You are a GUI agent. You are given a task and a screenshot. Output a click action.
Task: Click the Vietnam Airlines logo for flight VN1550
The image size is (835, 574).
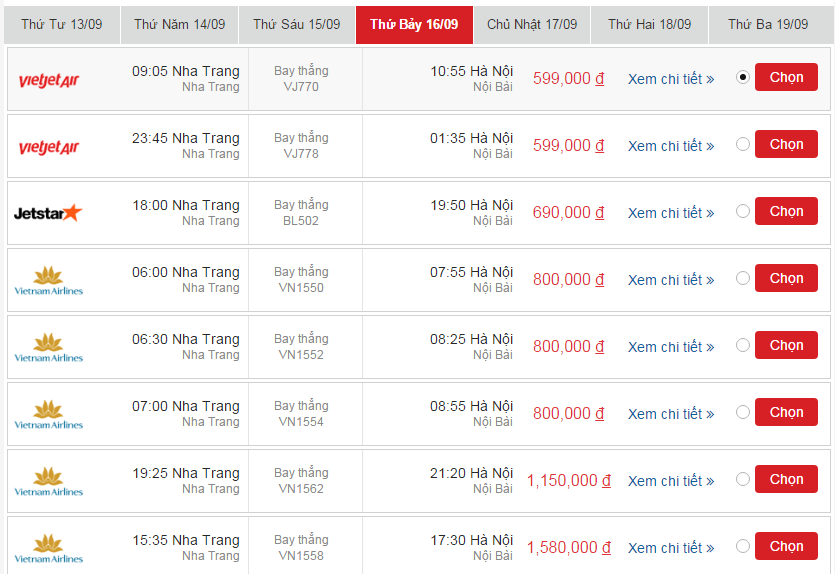48,280
